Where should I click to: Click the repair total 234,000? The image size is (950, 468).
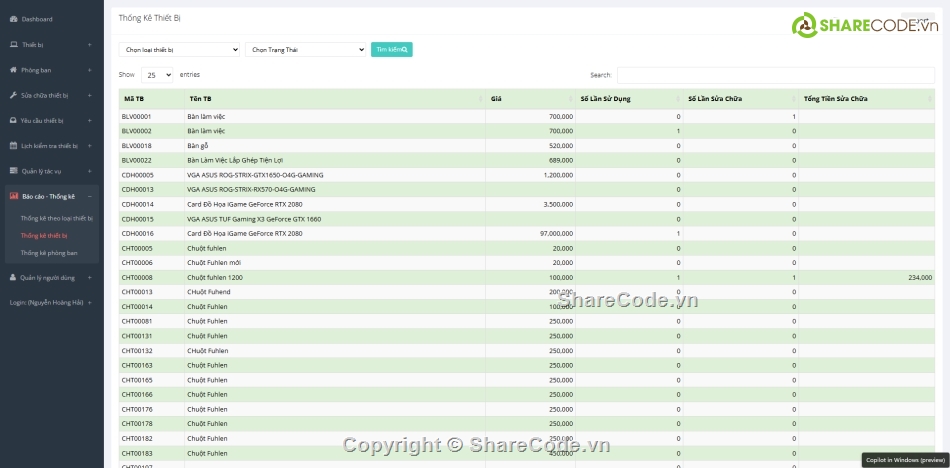click(x=920, y=278)
